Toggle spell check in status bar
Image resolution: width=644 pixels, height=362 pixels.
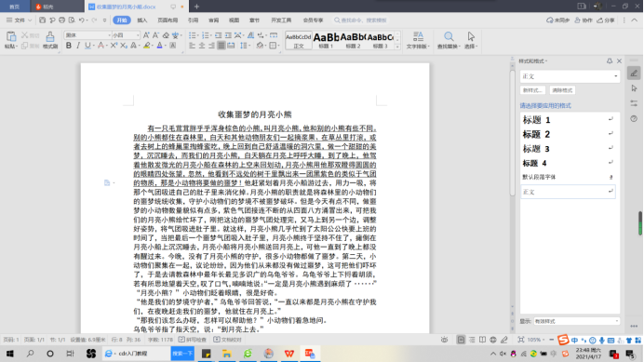(193, 340)
